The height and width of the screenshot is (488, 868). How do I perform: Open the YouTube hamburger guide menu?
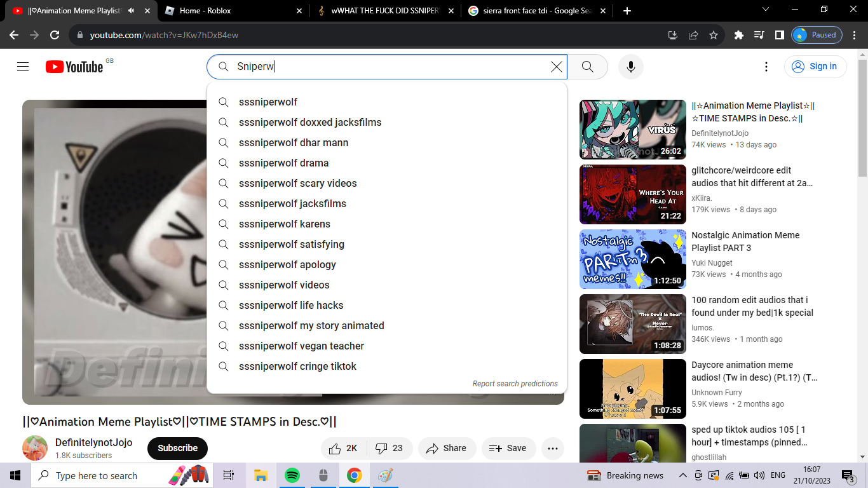(23, 67)
